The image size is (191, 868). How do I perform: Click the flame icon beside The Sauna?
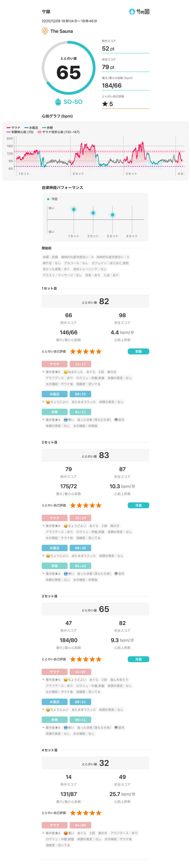coord(45,31)
